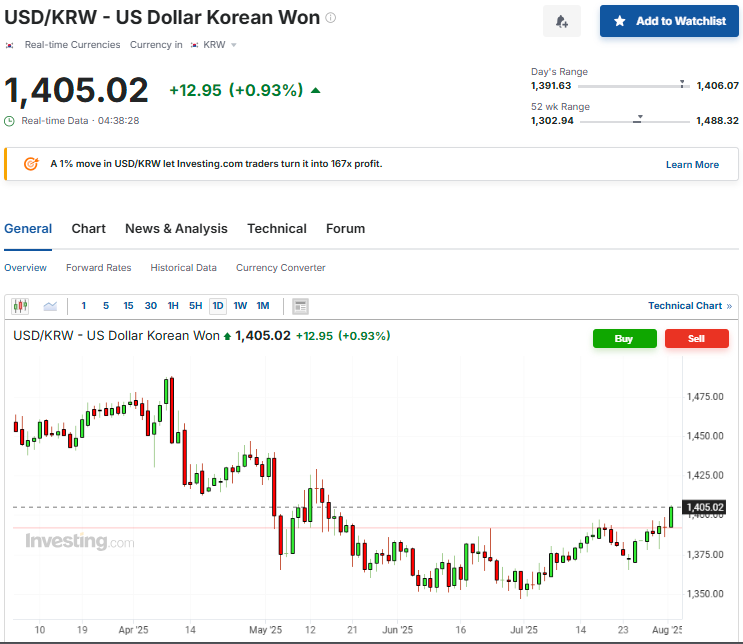Open Historical Data sub-tab

click(183, 268)
